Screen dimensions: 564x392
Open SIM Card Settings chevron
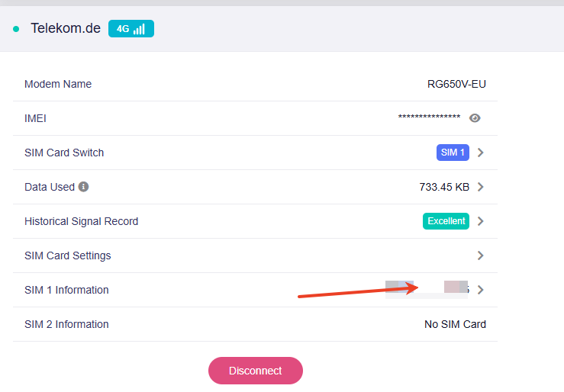(480, 255)
